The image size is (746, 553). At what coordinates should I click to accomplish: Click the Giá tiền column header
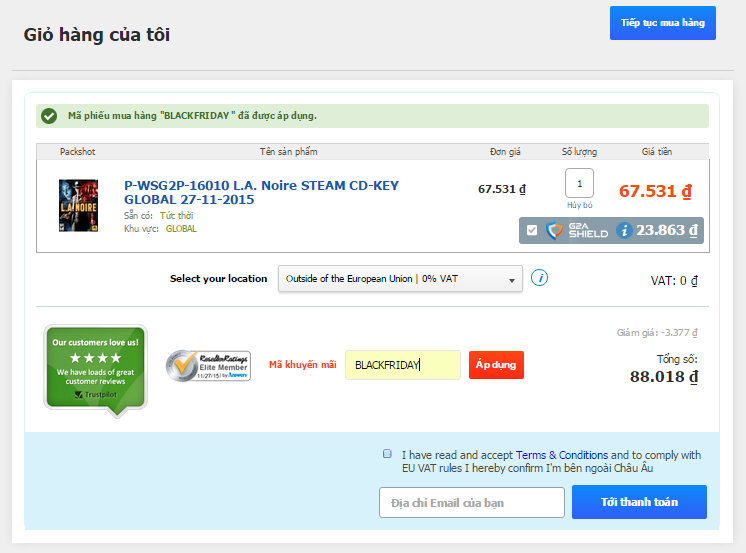pyautogui.click(x=657, y=151)
